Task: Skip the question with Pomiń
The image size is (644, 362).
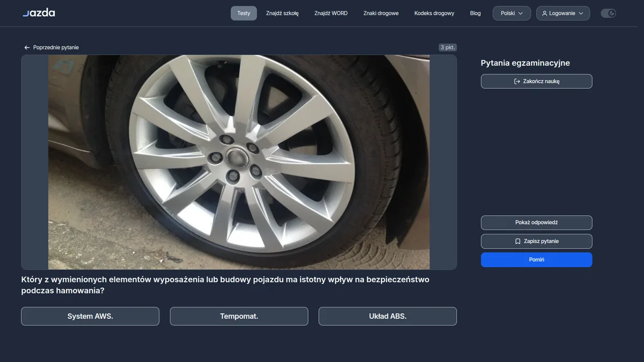Action: (x=537, y=260)
